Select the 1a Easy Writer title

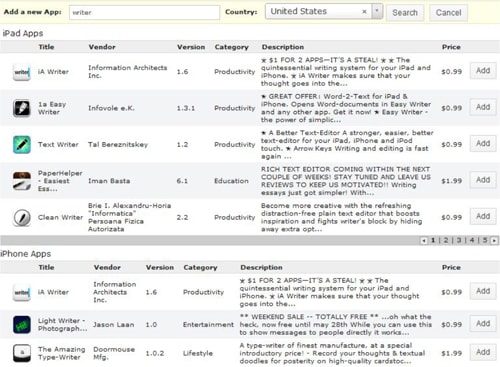pyautogui.click(x=52, y=108)
